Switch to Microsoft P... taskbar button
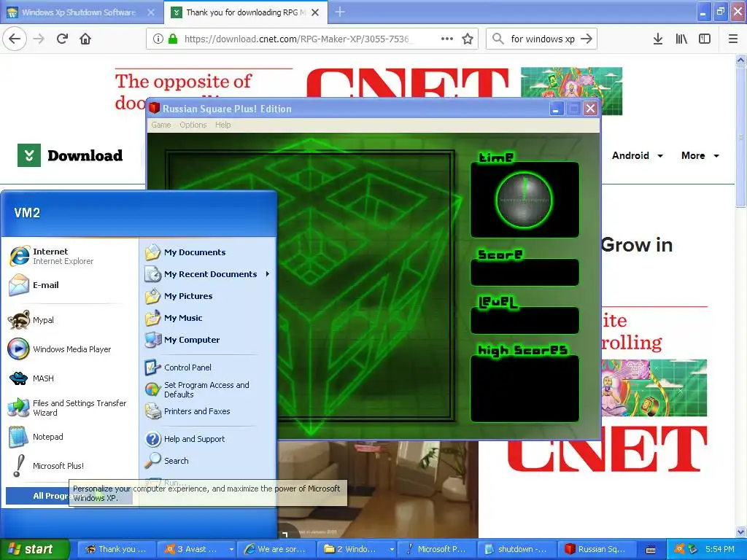The image size is (747, 560). (436, 549)
